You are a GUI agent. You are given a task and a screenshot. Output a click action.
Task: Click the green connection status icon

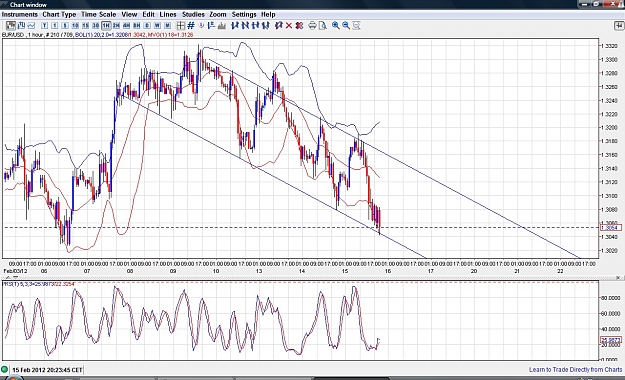coord(4,370)
